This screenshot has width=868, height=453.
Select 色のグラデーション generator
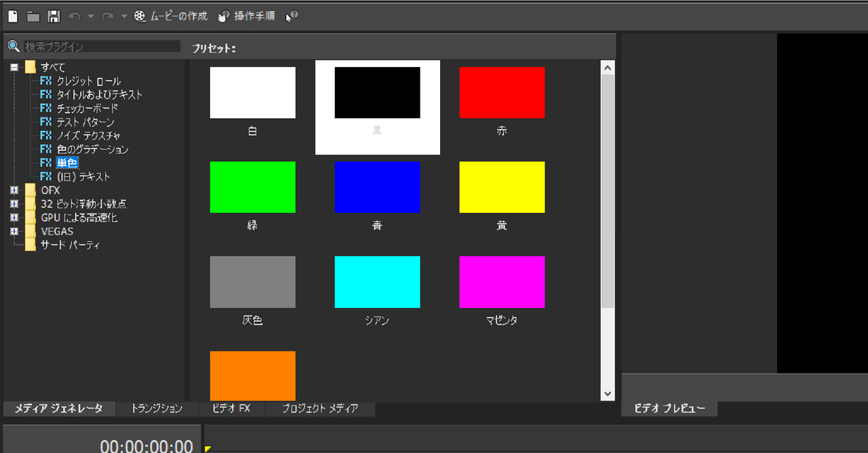(92, 149)
